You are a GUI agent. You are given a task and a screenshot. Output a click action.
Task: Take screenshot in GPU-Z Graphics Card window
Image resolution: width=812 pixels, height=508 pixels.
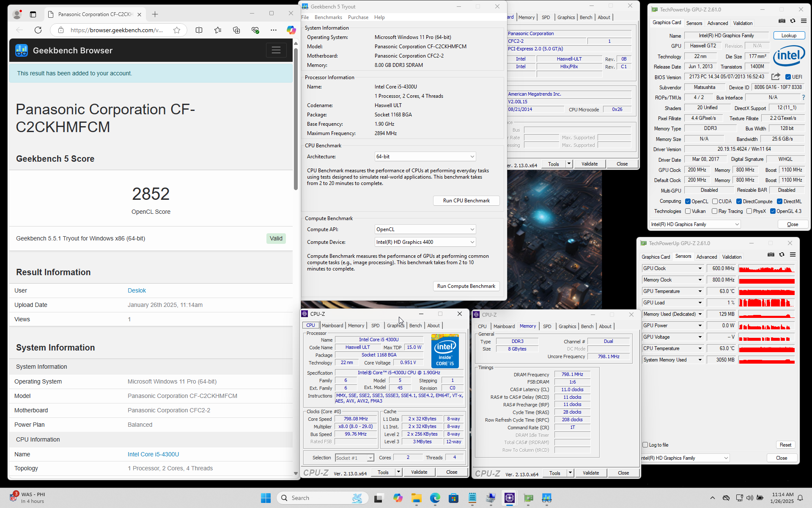[x=782, y=21]
